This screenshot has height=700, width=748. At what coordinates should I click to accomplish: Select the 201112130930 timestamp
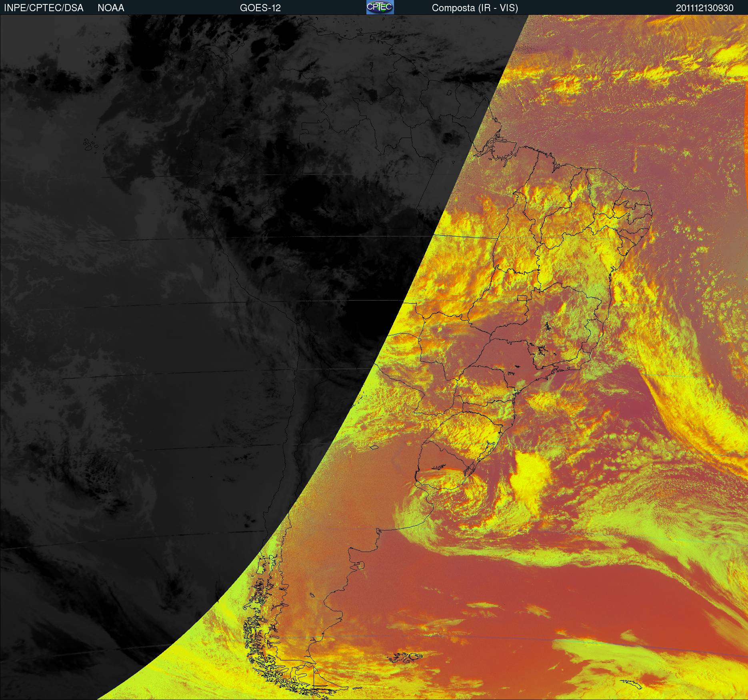click(x=704, y=8)
